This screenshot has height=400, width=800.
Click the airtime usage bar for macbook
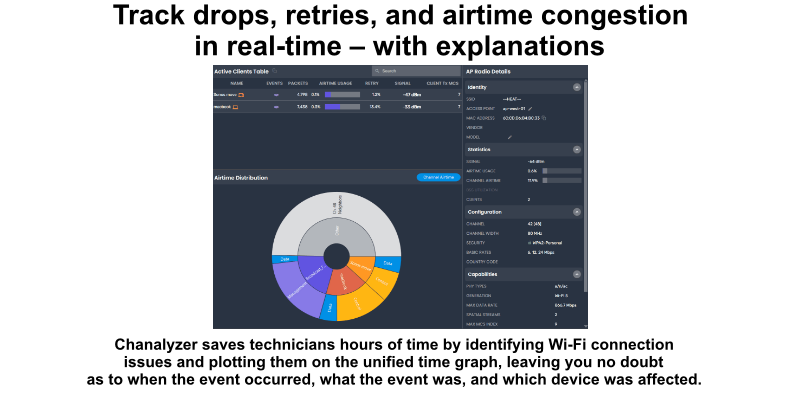point(342,105)
